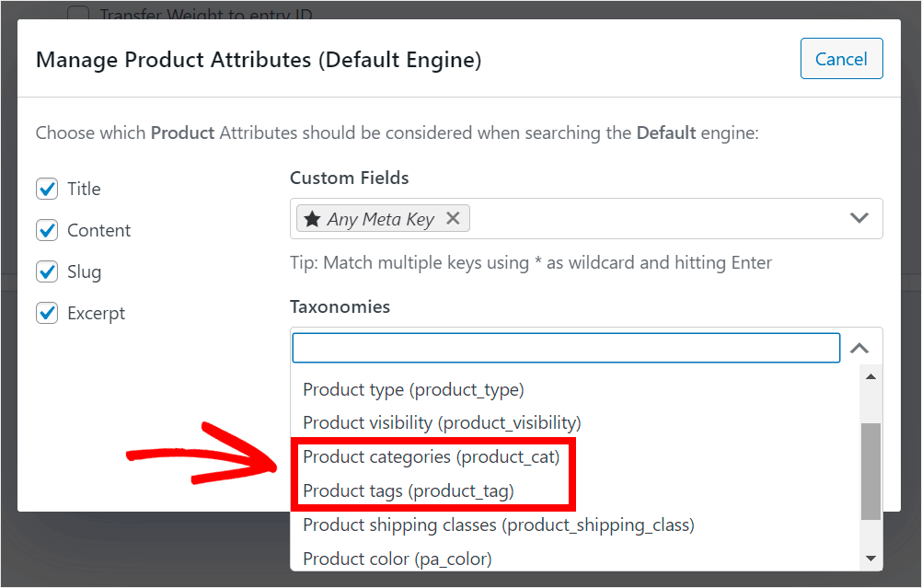Click the star icon in Any Meta Key
Screen dimensions: 922x588
tap(312, 219)
